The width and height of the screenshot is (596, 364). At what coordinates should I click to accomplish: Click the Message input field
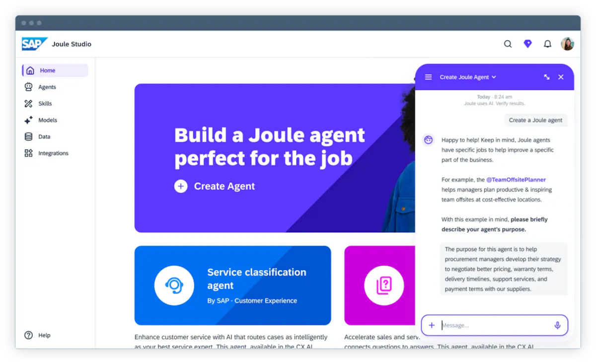point(495,325)
